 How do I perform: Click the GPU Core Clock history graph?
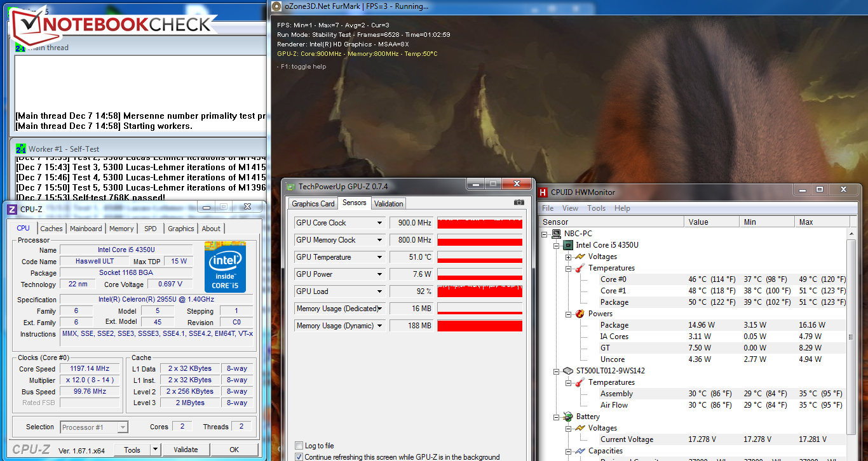click(480, 223)
